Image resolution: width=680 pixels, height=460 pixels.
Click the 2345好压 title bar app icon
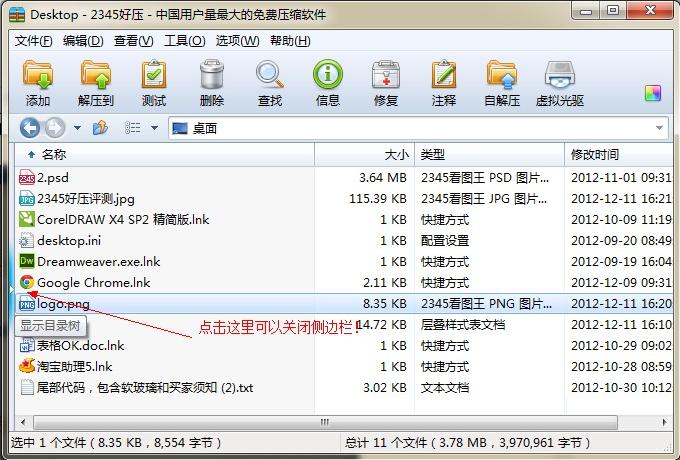pos(17,14)
